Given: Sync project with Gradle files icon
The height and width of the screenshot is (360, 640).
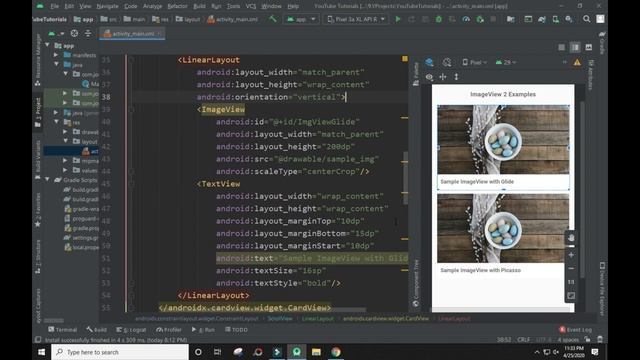Looking at the screenshot, I should [x=542, y=19].
